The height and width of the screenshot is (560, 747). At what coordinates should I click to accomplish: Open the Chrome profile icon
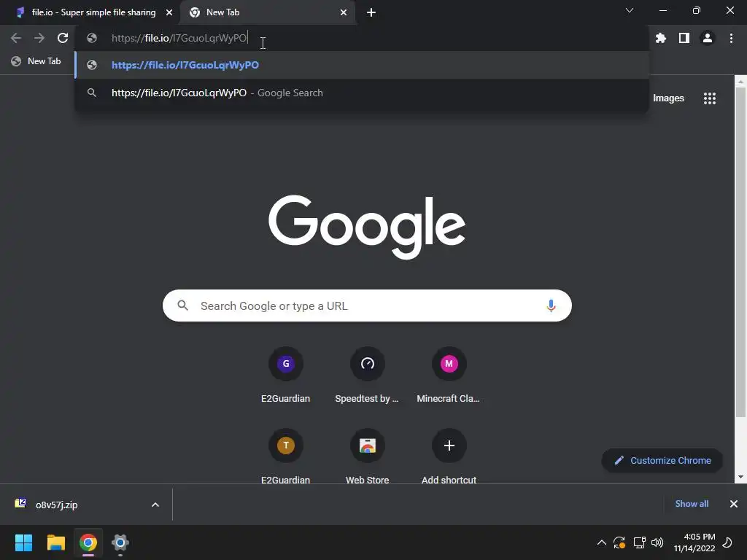point(708,38)
